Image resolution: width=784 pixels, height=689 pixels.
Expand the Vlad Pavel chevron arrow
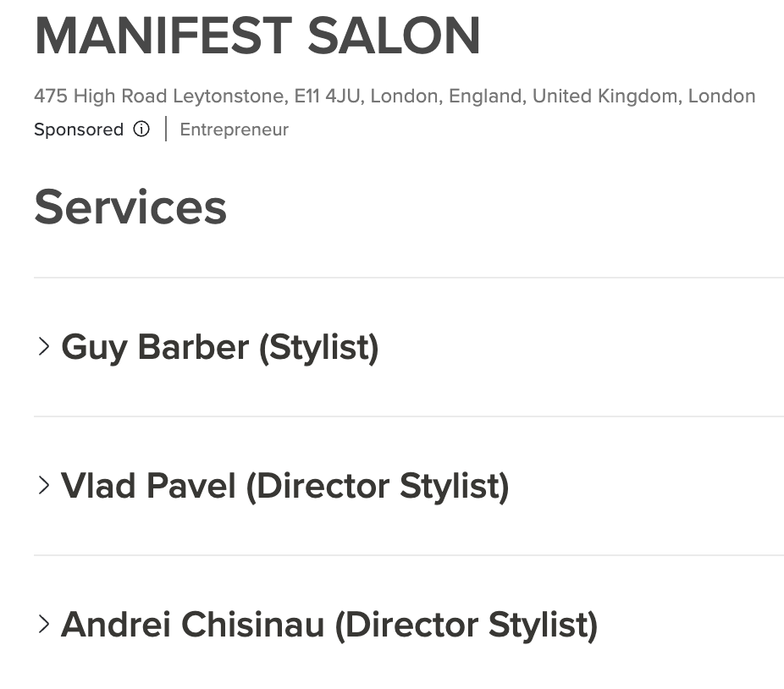[x=44, y=486]
